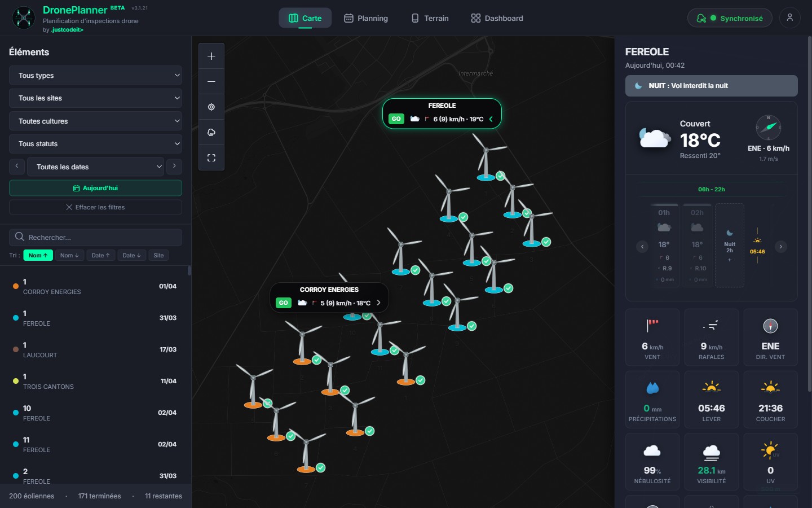This screenshot has width=812, height=508.
Task: Expand the Nuit 2h forecast block
Action: (730, 246)
